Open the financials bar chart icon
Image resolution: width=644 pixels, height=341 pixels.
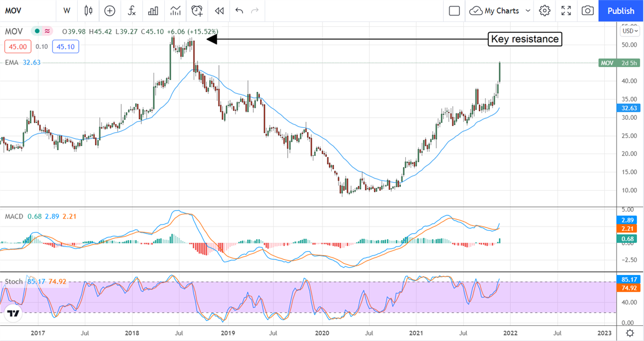point(153,10)
